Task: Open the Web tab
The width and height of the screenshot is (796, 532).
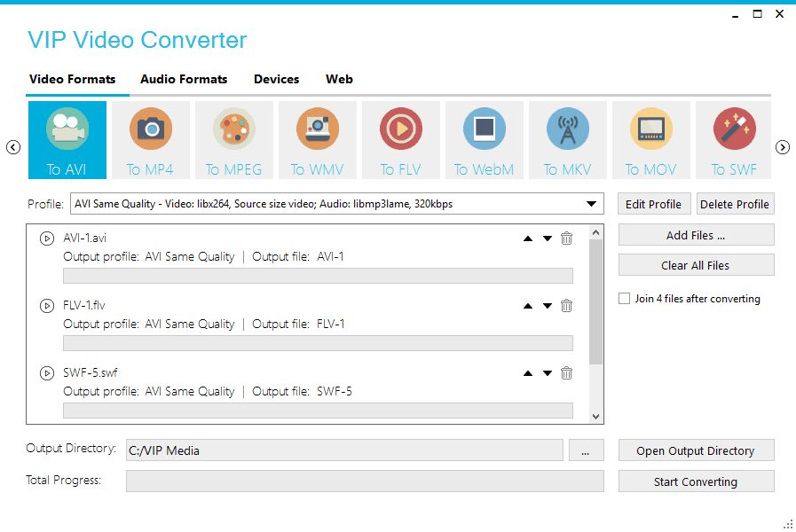Action: tap(339, 79)
